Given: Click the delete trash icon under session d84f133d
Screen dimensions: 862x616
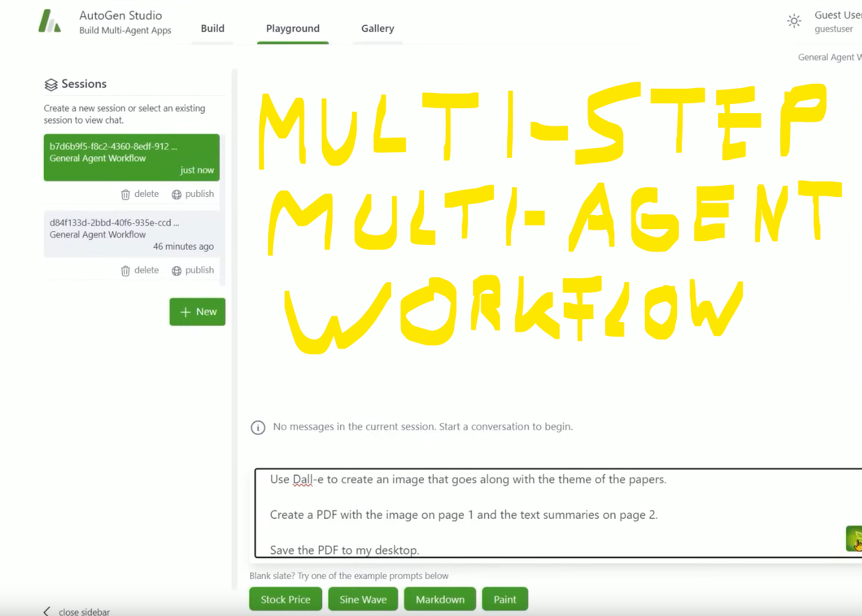Looking at the screenshot, I should click(127, 270).
